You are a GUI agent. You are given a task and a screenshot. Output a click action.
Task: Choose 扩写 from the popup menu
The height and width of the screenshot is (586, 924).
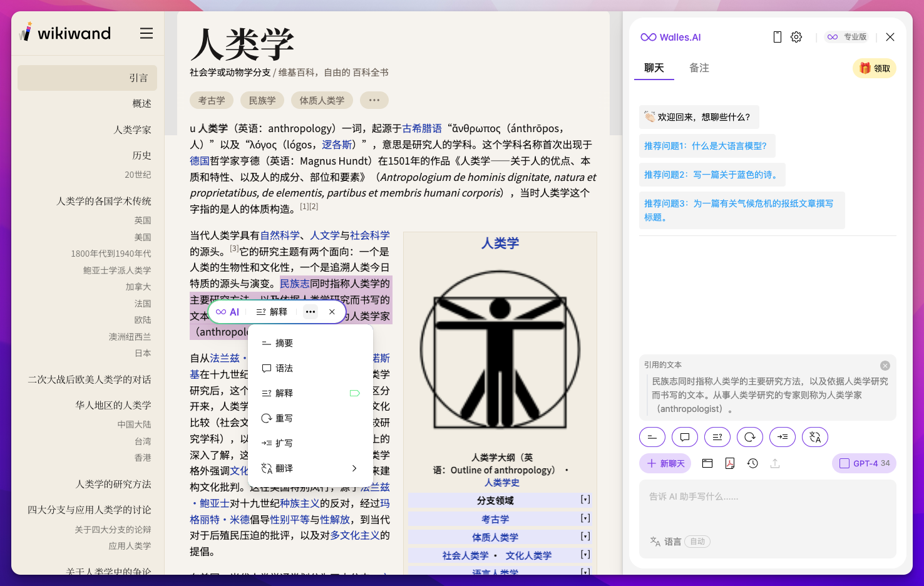(311, 443)
